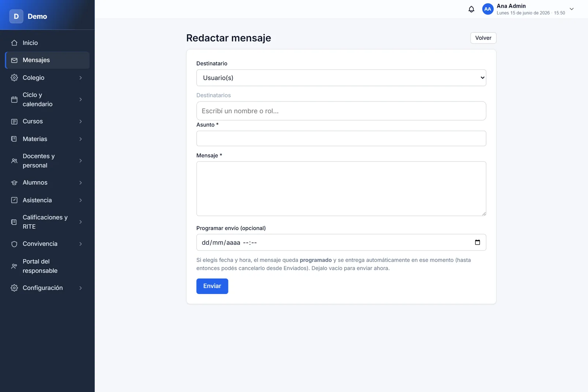
Task: Click the AA user avatar
Action: coord(488,9)
